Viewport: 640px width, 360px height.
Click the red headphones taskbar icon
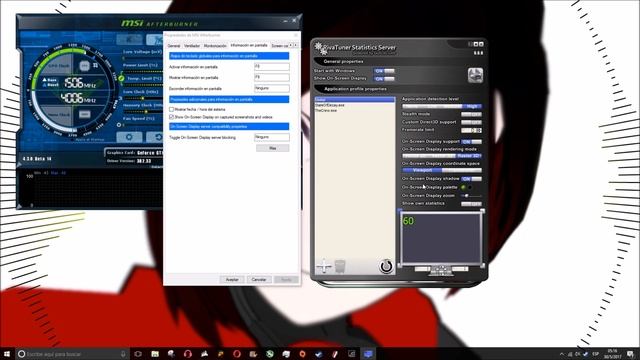pyautogui.click(x=187, y=354)
